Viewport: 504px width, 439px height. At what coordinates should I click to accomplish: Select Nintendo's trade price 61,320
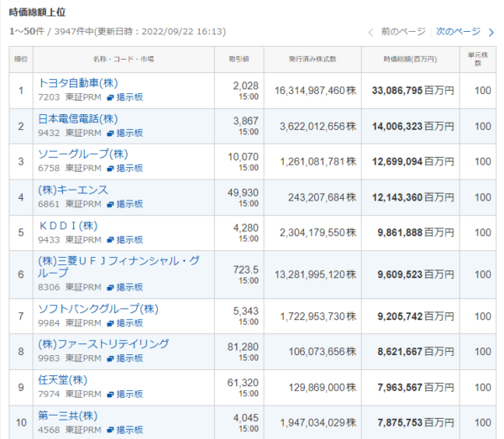coord(243,383)
